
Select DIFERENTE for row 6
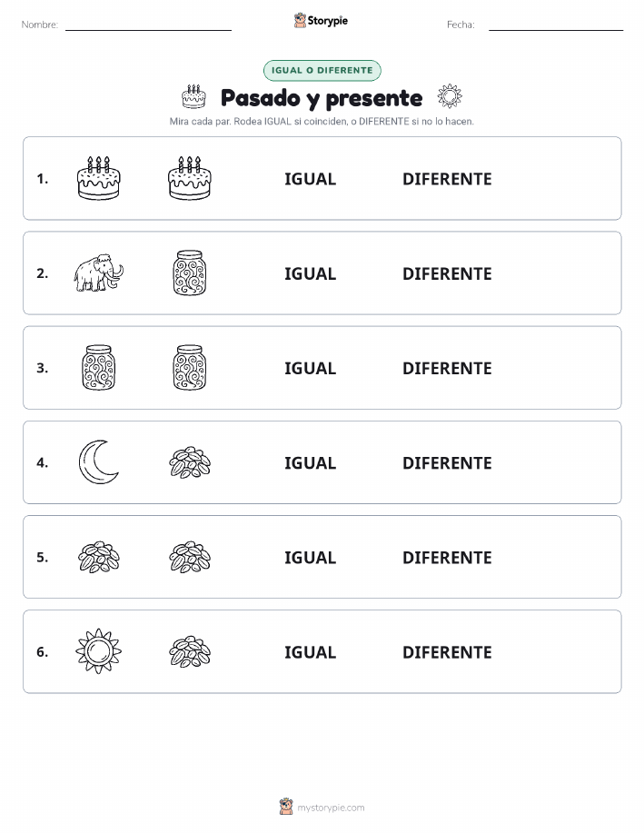coord(447,652)
